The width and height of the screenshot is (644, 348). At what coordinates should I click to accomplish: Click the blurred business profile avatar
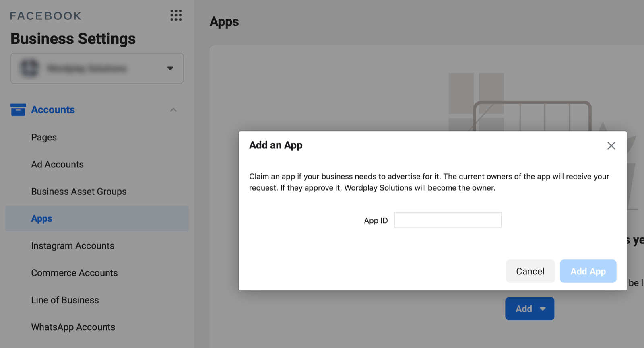(x=29, y=68)
